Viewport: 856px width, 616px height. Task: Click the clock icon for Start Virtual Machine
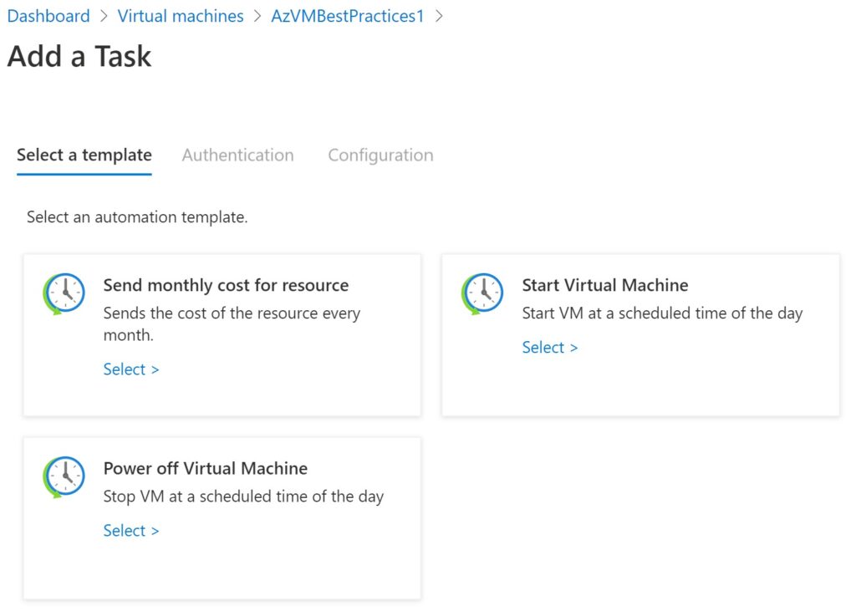coord(482,293)
